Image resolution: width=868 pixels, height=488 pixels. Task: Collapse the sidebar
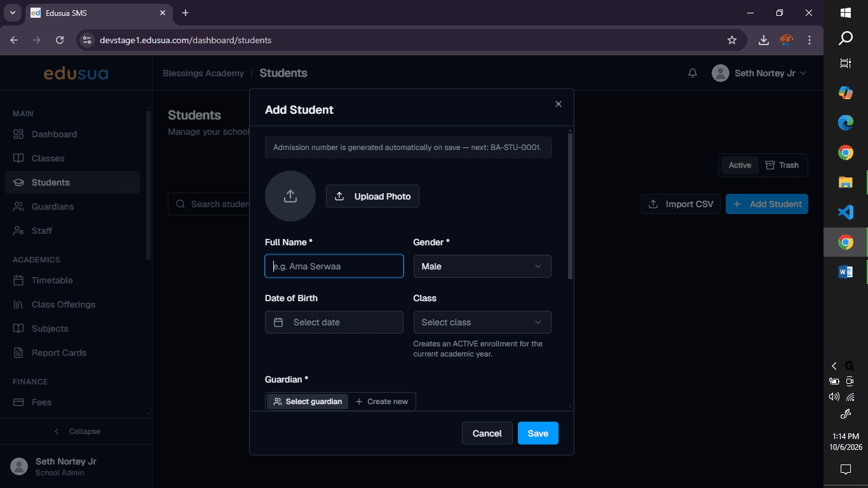point(76,431)
